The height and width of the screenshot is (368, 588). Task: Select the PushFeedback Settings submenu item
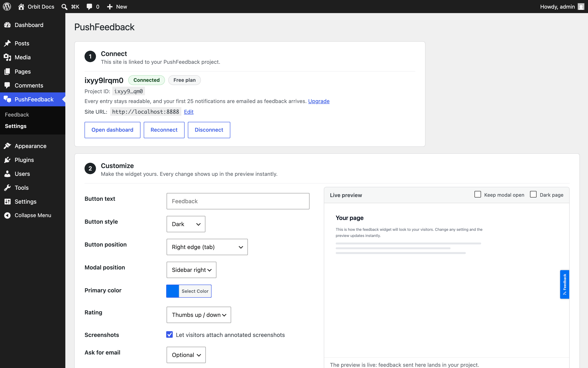tap(16, 126)
